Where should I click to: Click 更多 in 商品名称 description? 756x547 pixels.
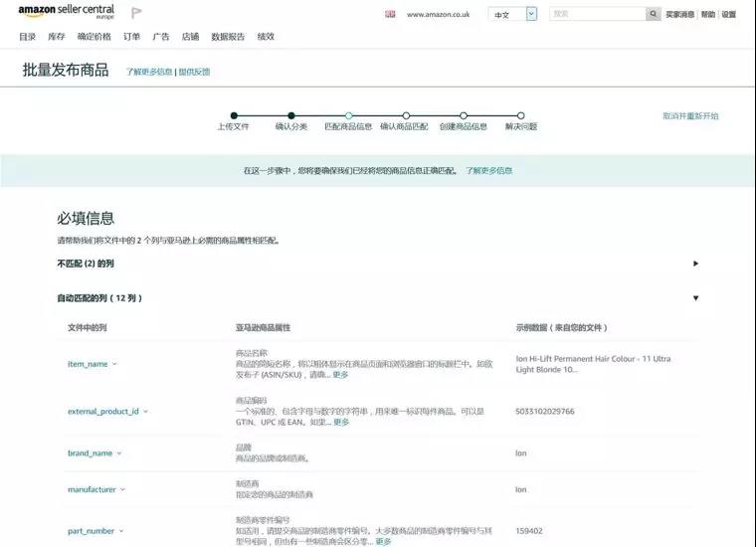[340, 375]
